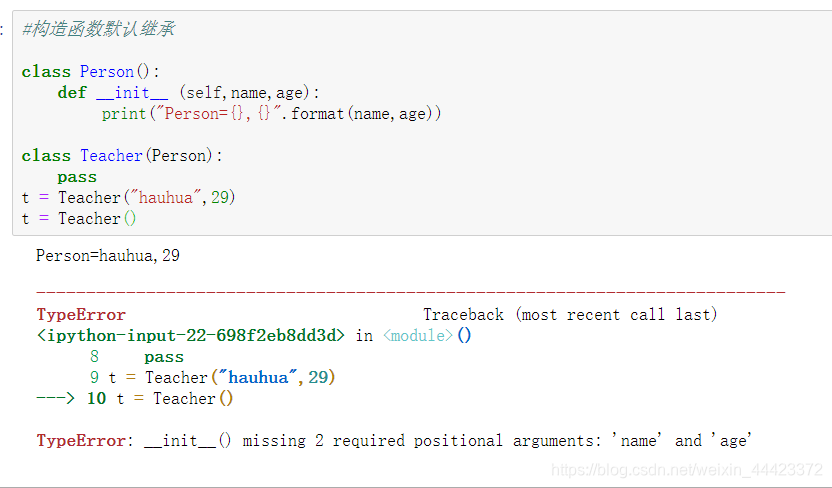Click the 'Person' class name in blue
Screen dimensions: 832x488
pos(107,72)
